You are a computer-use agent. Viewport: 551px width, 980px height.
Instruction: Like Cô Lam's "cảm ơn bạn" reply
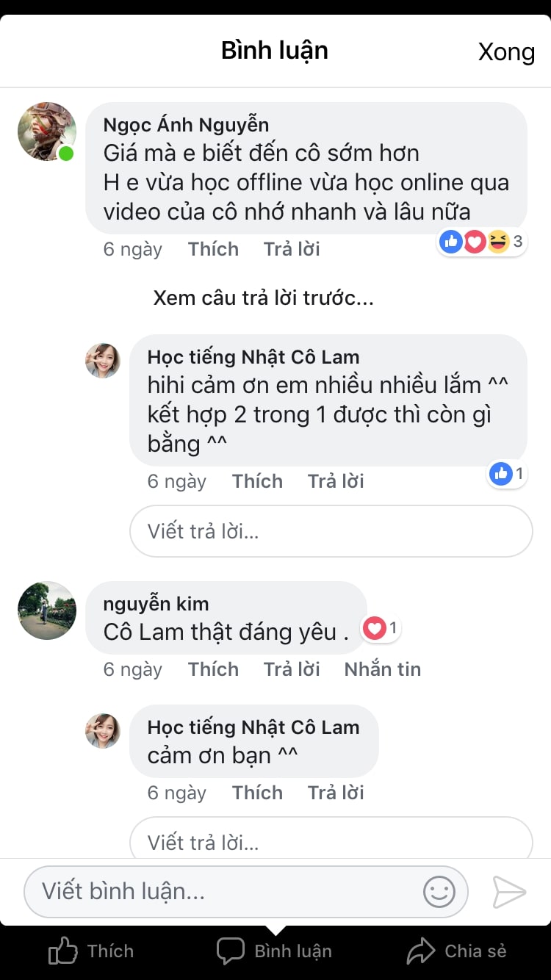click(257, 793)
